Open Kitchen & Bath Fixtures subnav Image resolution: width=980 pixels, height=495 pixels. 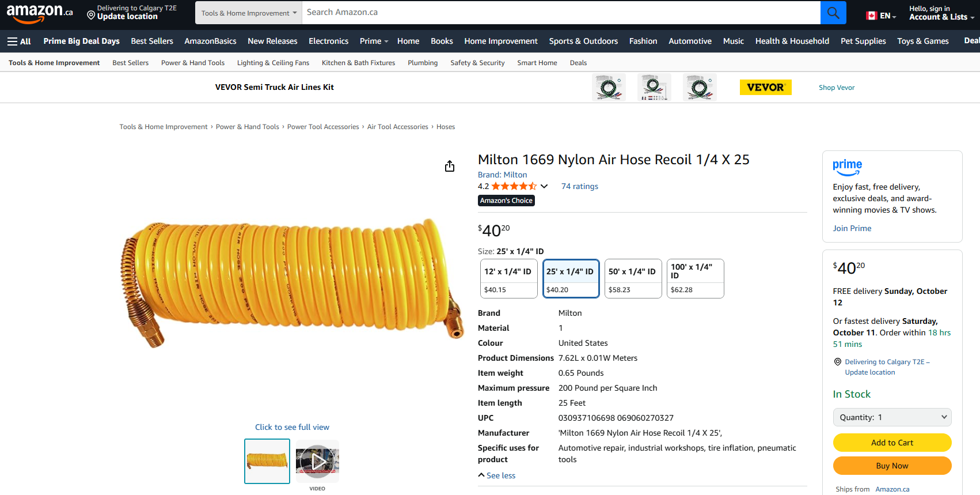click(x=358, y=63)
